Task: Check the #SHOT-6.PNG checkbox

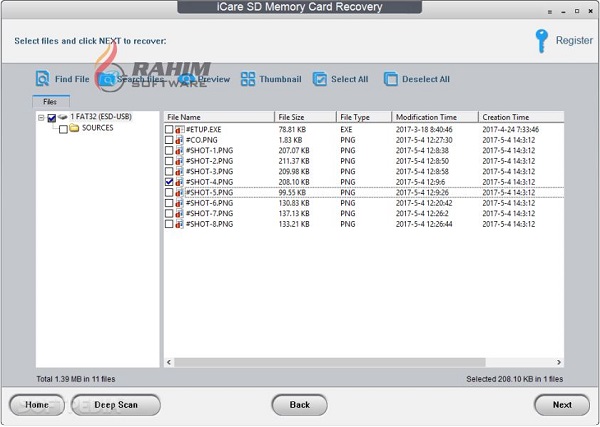Action: click(169, 203)
